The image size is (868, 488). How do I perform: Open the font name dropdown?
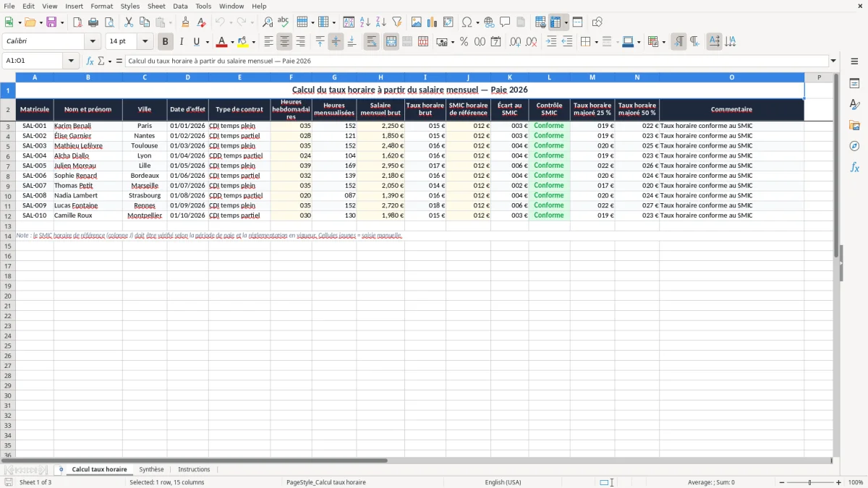93,42
